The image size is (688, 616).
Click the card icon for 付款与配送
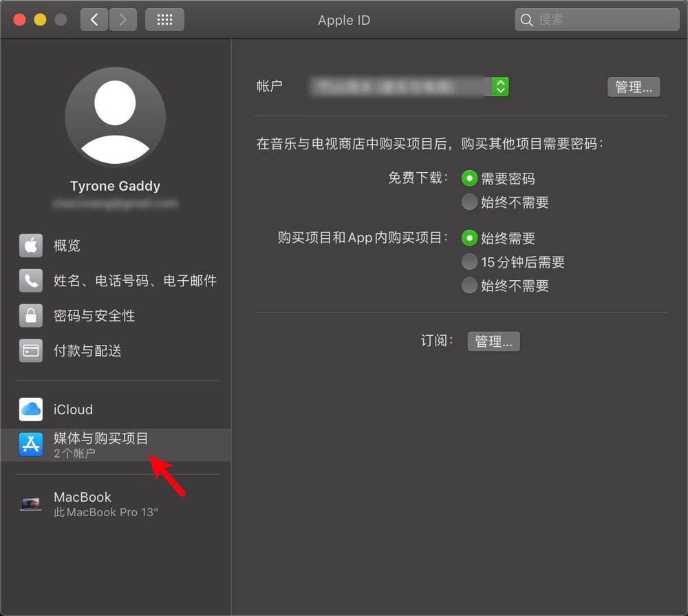pyautogui.click(x=31, y=350)
